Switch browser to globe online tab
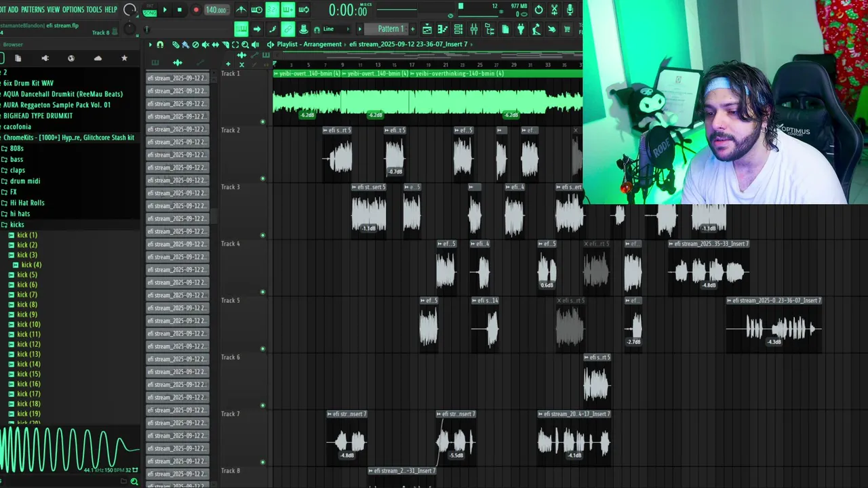868x488 pixels. tap(71, 58)
